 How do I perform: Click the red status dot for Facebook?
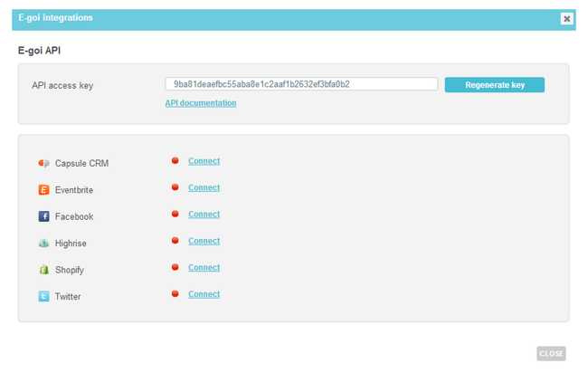click(175, 214)
